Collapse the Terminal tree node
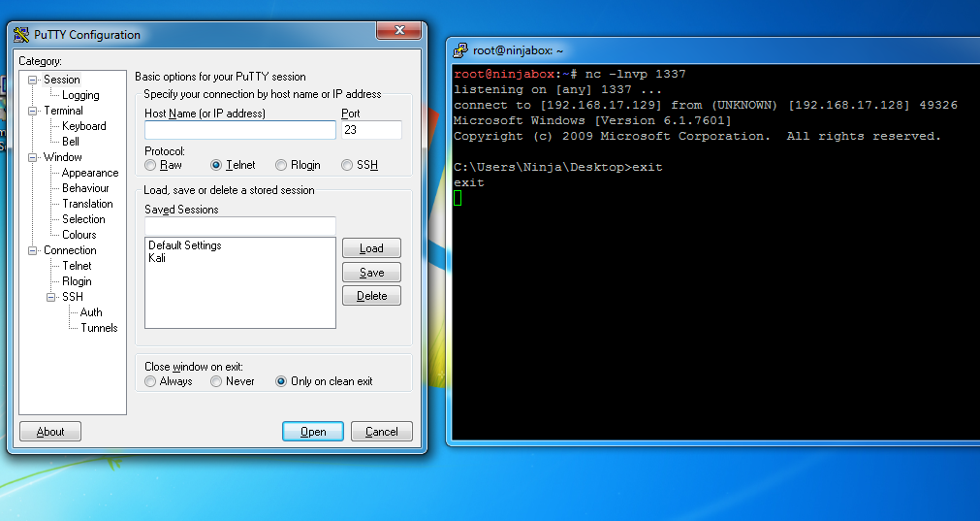Screen dimensions: 980x521 point(33,112)
